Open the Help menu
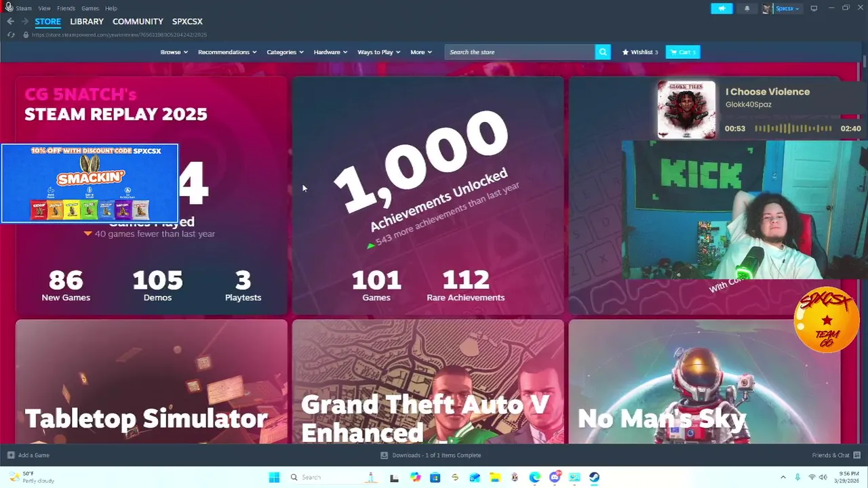This screenshot has width=868, height=488. pos(111,8)
